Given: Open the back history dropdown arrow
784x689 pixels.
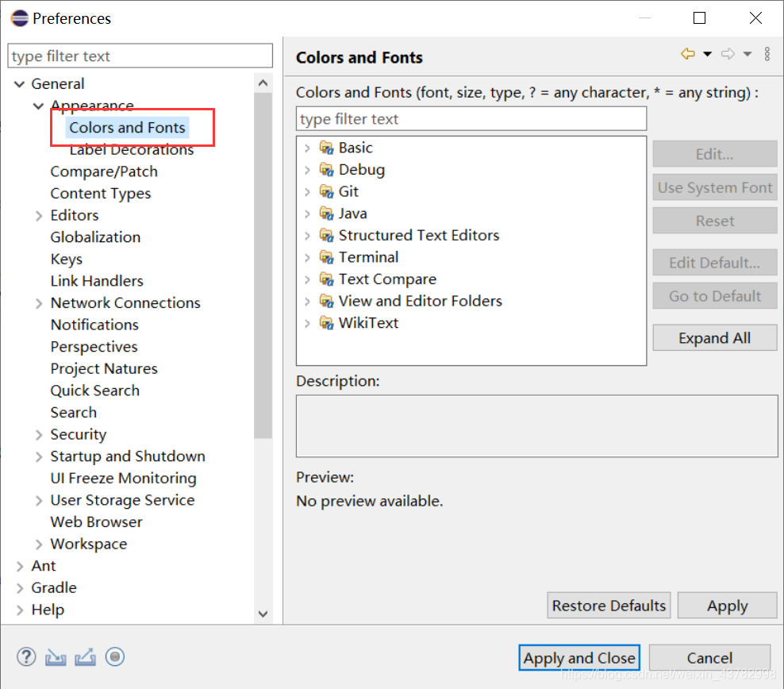Looking at the screenshot, I should pyautogui.click(x=708, y=53).
